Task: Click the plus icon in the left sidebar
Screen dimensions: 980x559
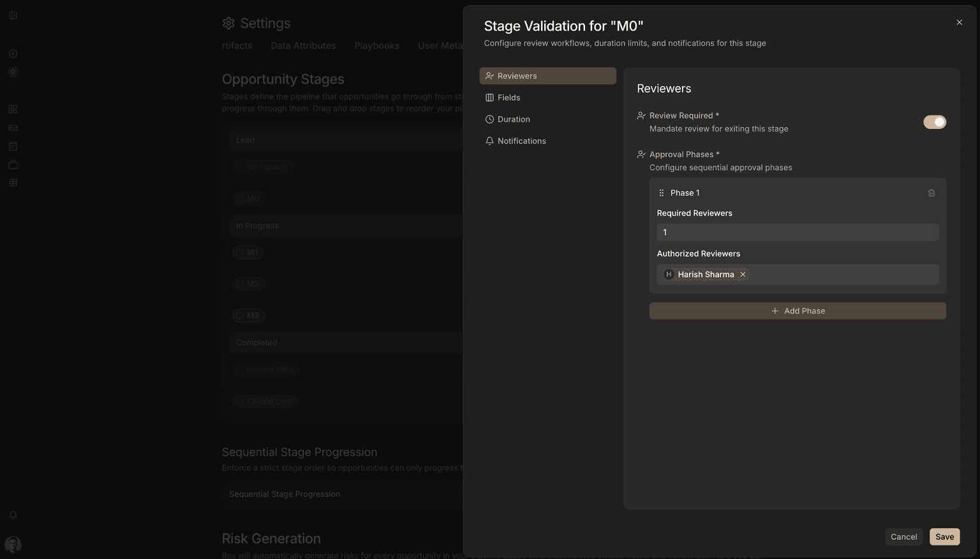Action: (x=13, y=54)
